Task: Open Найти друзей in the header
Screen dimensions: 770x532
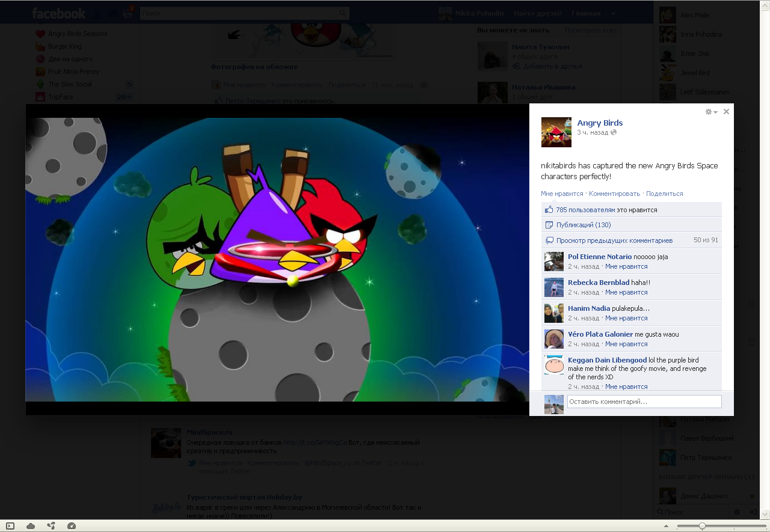Action: pyautogui.click(x=537, y=13)
